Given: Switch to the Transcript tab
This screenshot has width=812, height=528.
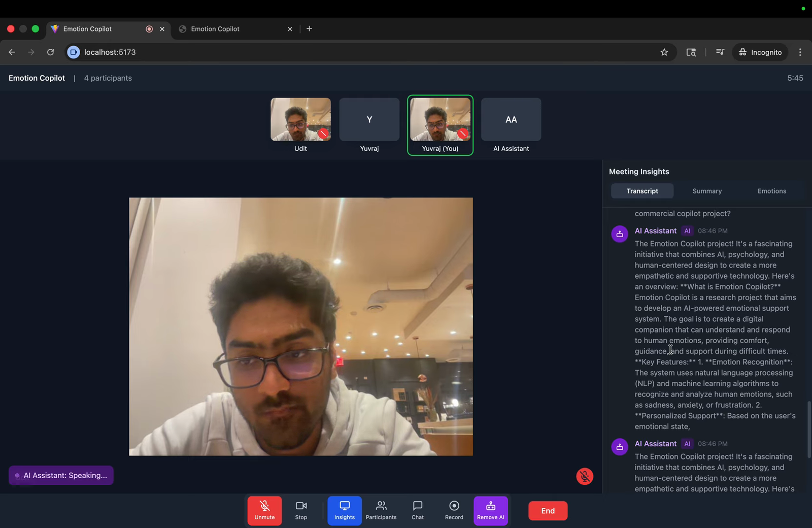Looking at the screenshot, I should coord(642,191).
